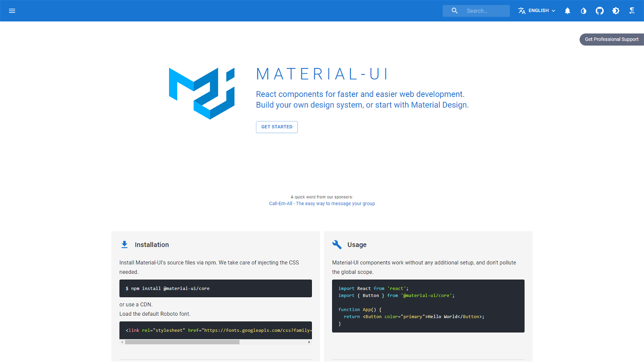Click the 'or use a CDN.' text

click(136, 304)
